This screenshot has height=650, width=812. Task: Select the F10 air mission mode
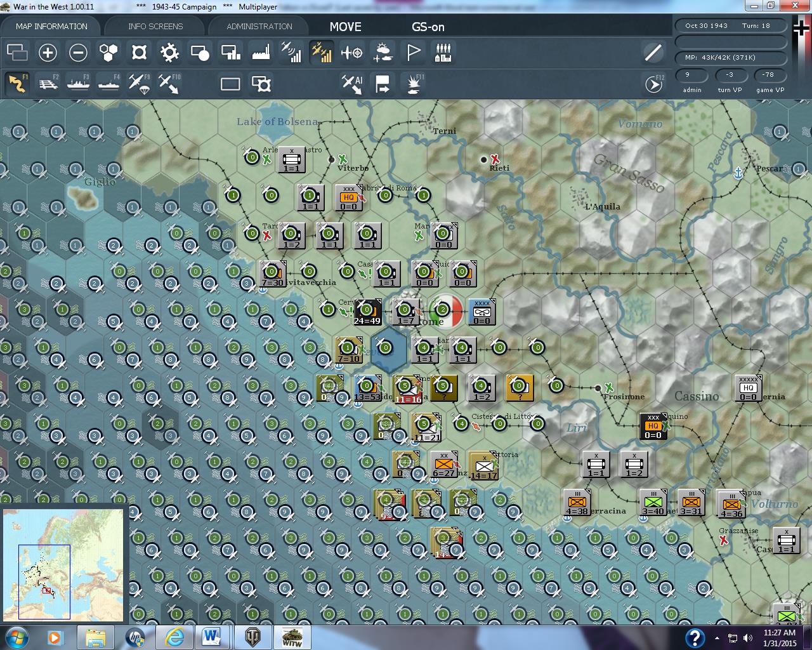coord(169,84)
